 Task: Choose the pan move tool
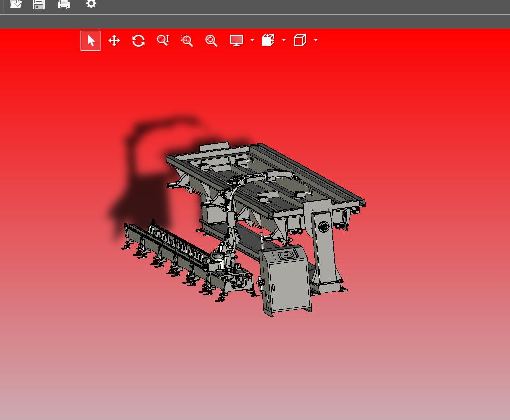click(114, 41)
